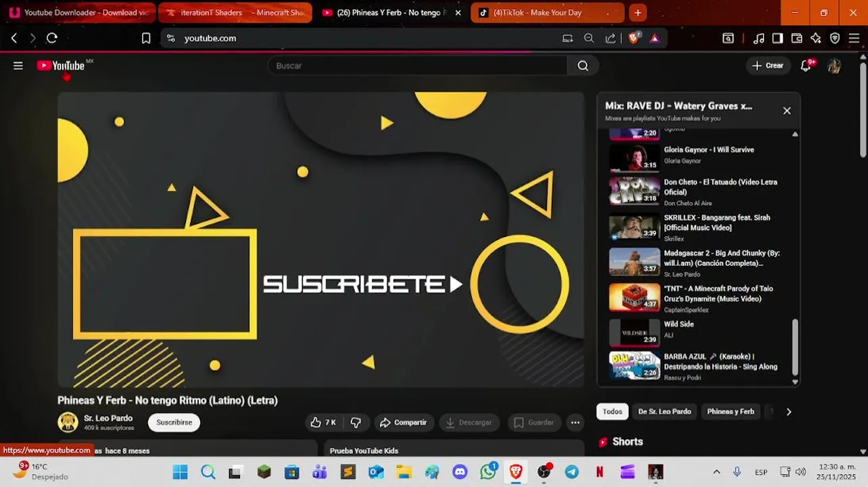The height and width of the screenshot is (487, 868).
Task: Open Brave Rewards triangle icon
Action: pos(654,39)
